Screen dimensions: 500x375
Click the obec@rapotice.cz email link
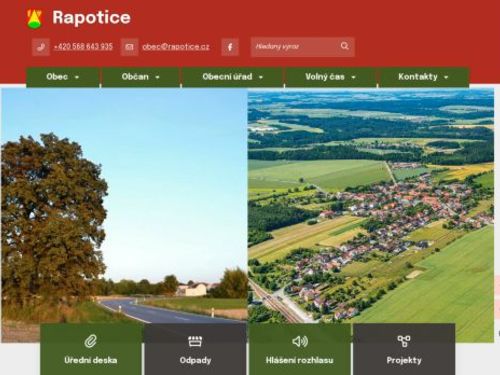coord(176,47)
